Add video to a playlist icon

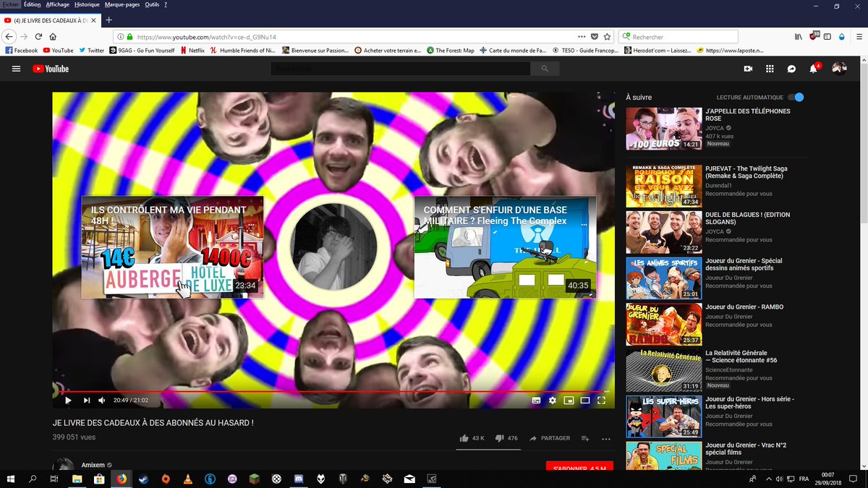585,438
